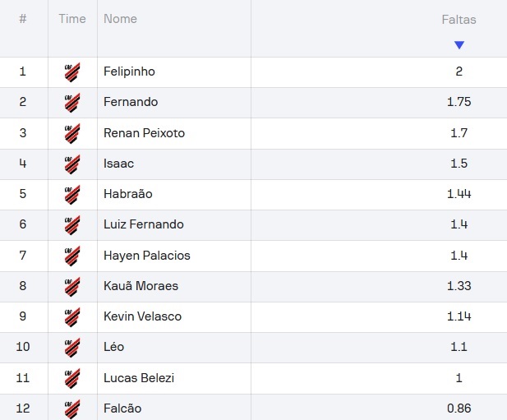Screen dimensions: 507x420
Task: Sort table by the Faltas column header
Action: pyautogui.click(x=459, y=20)
